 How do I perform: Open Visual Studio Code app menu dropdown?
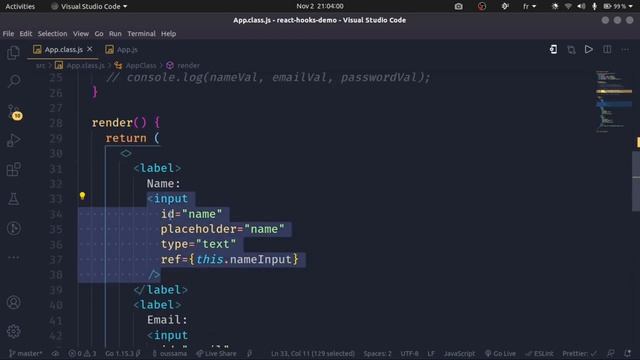(x=89, y=7)
